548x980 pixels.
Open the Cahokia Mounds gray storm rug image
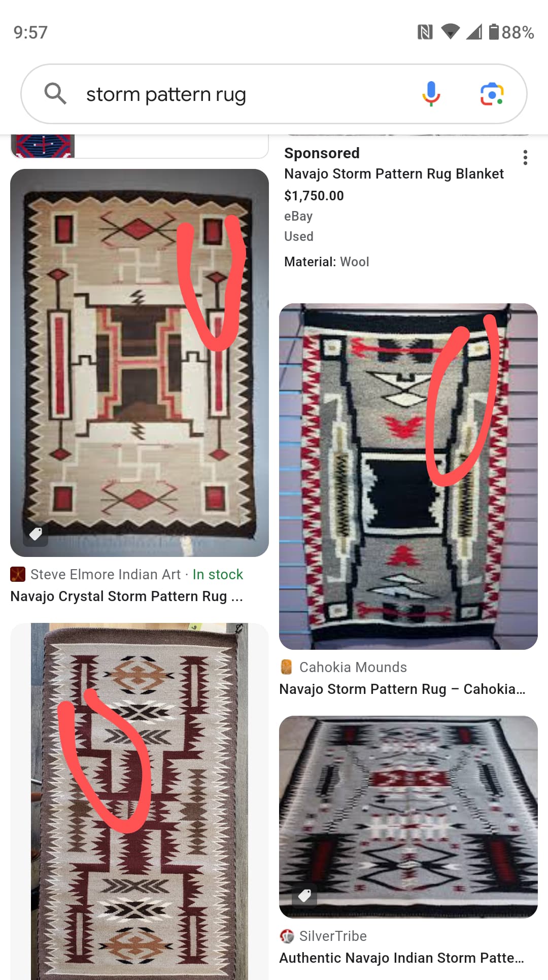pyautogui.click(x=408, y=476)
